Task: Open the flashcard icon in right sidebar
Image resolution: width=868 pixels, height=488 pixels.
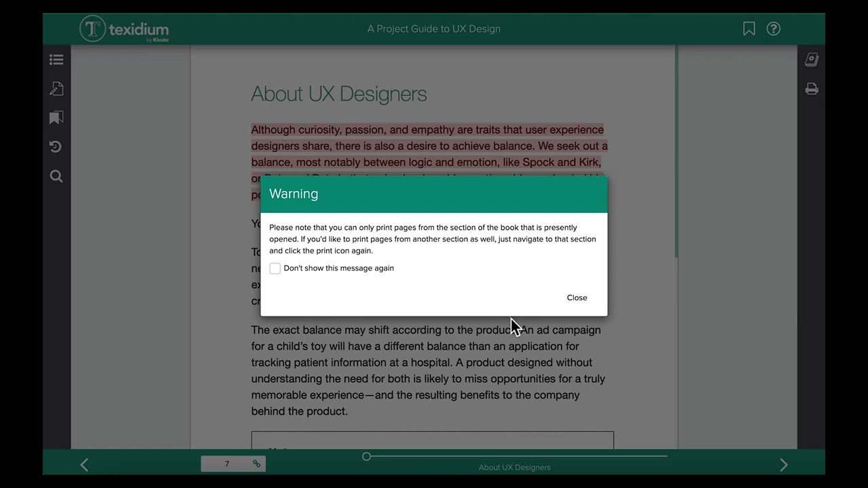Action: pyautogui.click(x=812, y=60)
